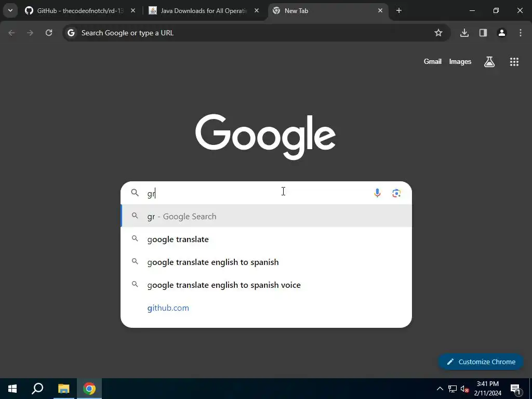Close the Java Downloads tab

click(257, 11)
